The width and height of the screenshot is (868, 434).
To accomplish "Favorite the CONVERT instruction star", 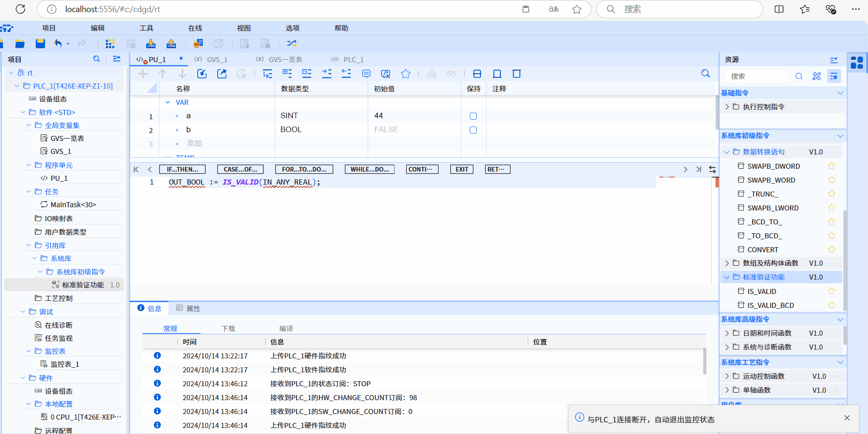I will point(831,249).
